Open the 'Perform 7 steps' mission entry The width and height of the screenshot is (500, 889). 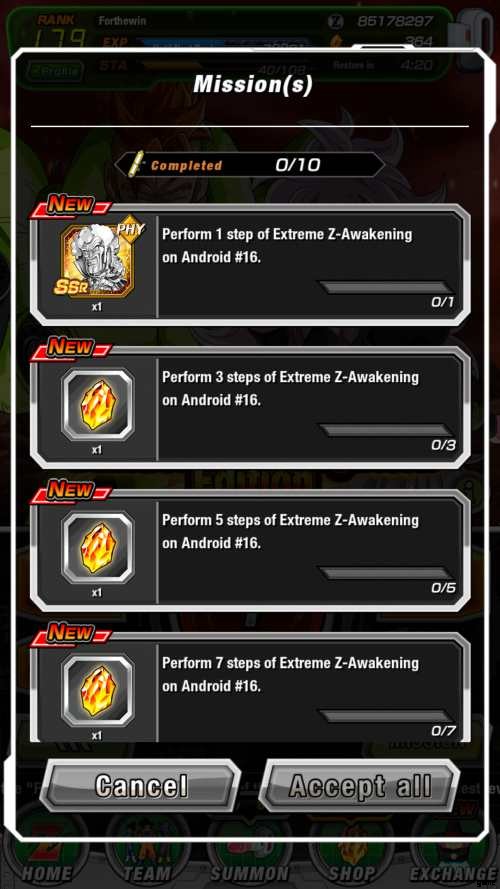250,687
